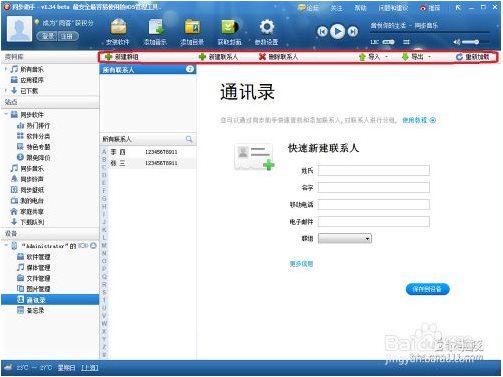This screenshot has height=377, width=503.
Task: Click the 更多信息 more info link
Action: click(x=301, y=264)
